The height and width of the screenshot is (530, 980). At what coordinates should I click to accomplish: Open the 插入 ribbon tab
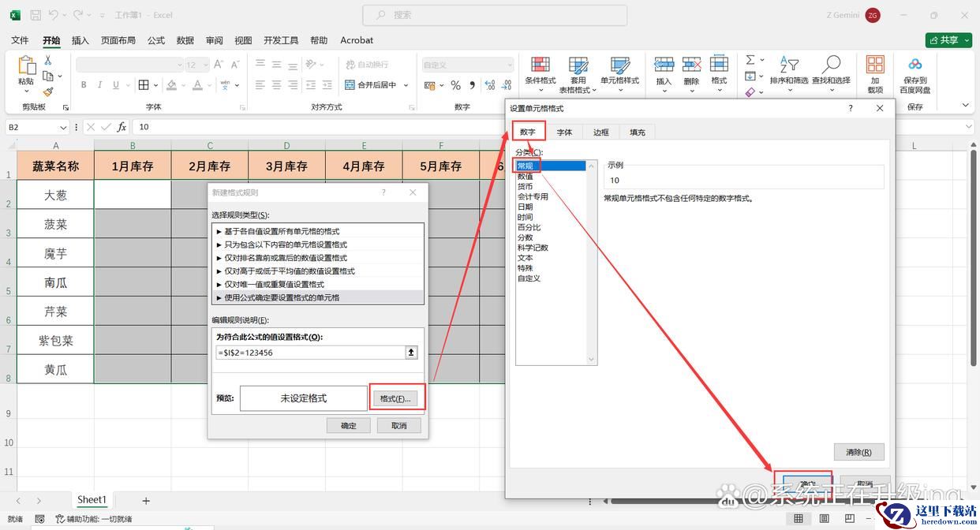pyautogui.click(x=80, y=40)
